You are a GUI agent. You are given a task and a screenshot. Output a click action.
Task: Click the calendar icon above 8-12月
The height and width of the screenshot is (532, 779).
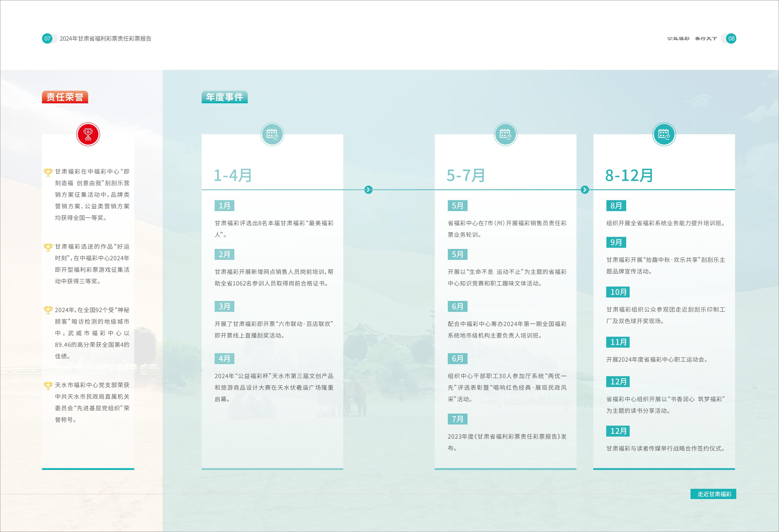pos(664,134)
